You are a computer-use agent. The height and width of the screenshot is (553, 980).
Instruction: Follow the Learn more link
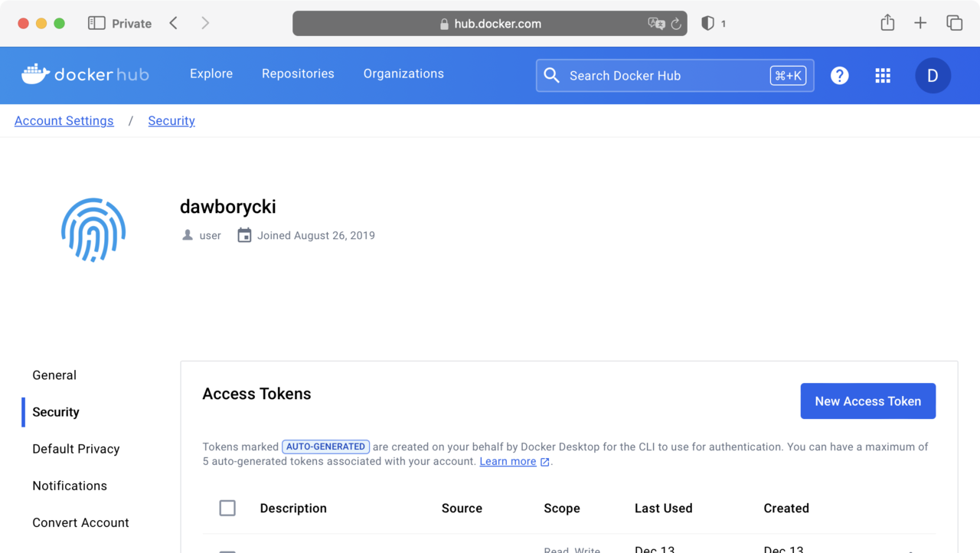pyautogui.click(x=508, y=461)
